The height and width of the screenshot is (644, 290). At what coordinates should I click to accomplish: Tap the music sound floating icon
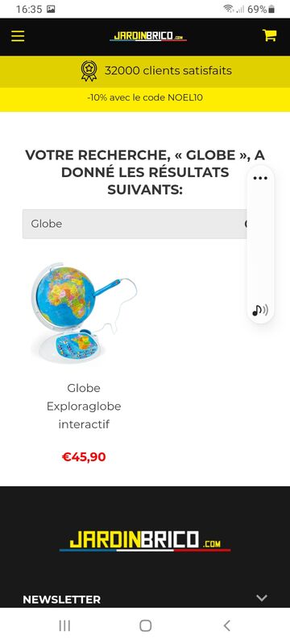(x=260, y=310)
